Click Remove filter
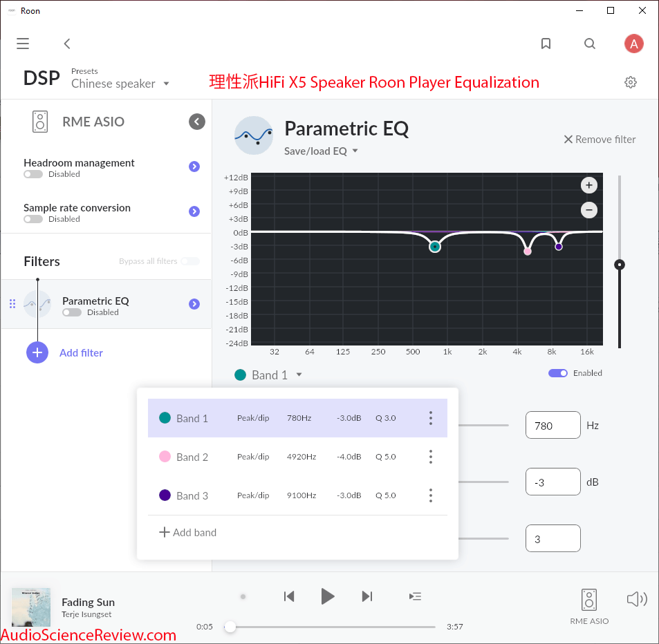 (x=600, y=140)
